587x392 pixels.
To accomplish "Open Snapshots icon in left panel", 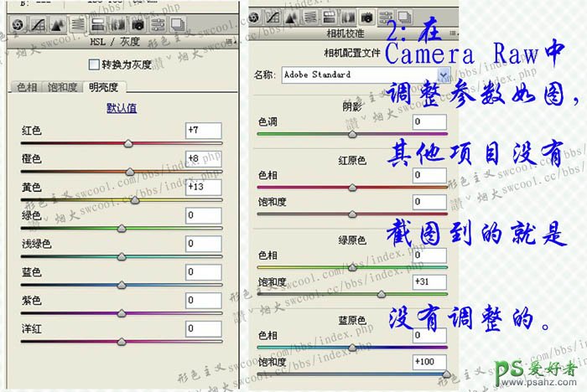I will tap(176, 26).
